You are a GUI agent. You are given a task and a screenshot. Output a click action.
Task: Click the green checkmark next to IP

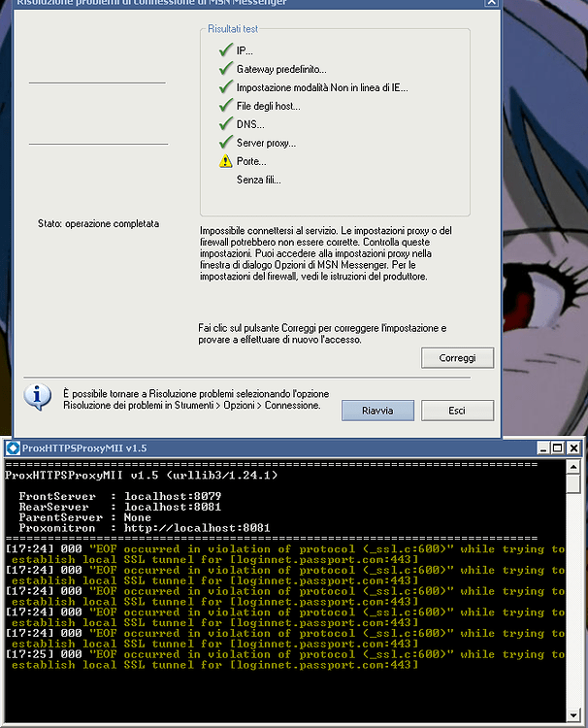pos(225,50)
